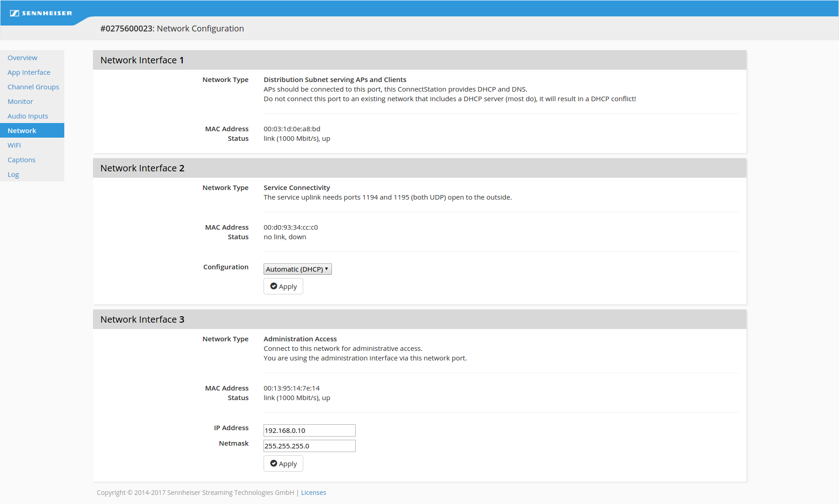The image size is (839, 504).
Task: Click the Sennheiser logo in header
Action: click(41, 13)
